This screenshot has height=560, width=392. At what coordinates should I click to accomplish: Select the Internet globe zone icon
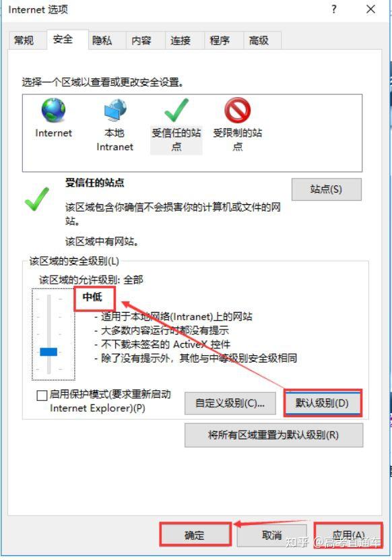[x=54, y=111]
